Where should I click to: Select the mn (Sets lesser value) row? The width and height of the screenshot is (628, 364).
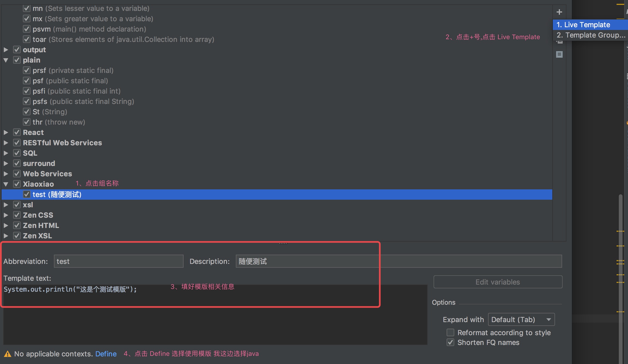(x=277, y=8)
